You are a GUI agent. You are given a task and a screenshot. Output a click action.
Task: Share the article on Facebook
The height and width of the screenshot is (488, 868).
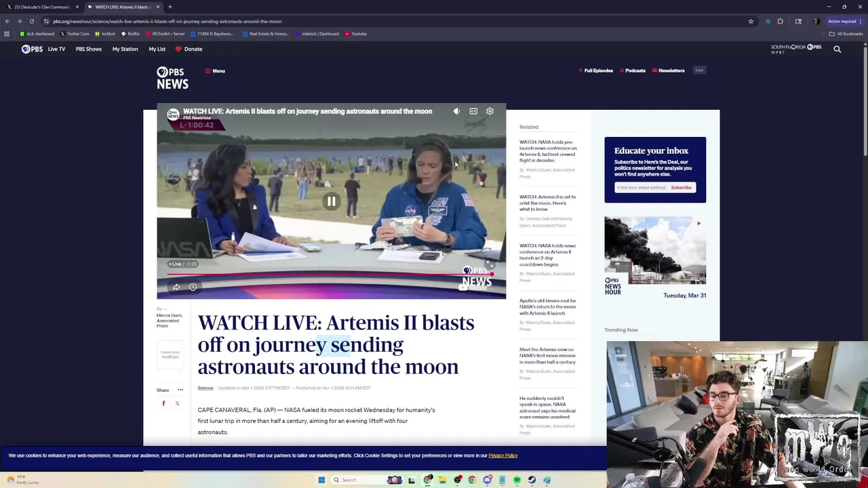point(163,403)
